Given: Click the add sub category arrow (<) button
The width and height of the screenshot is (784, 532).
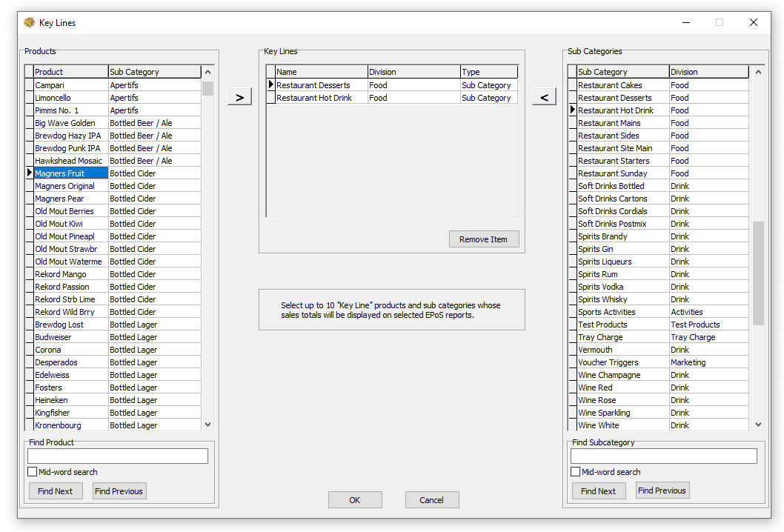Looking at the screenshot, I should click(544, 97).
